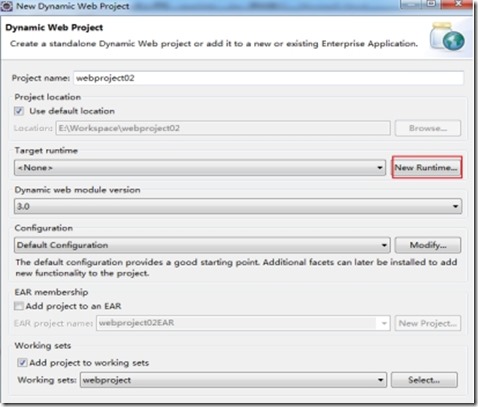Click the Browse... button
478x407 pixels.
(428, 128)
